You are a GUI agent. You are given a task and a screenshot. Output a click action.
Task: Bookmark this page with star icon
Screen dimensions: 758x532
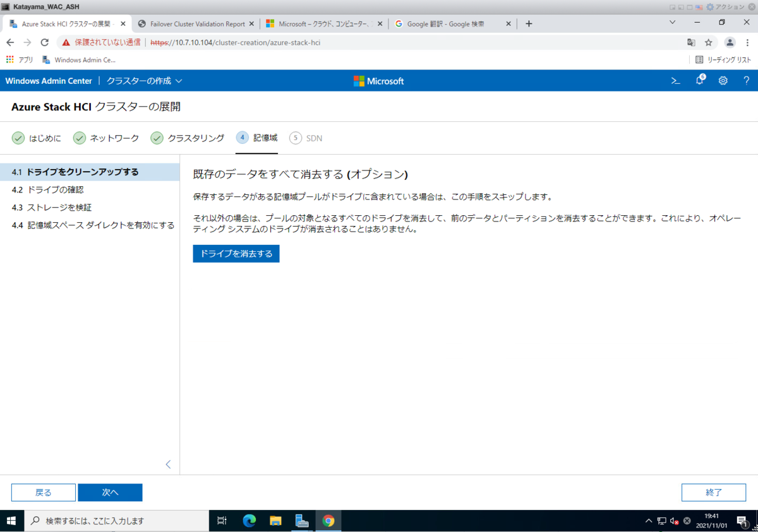[709, 42]
